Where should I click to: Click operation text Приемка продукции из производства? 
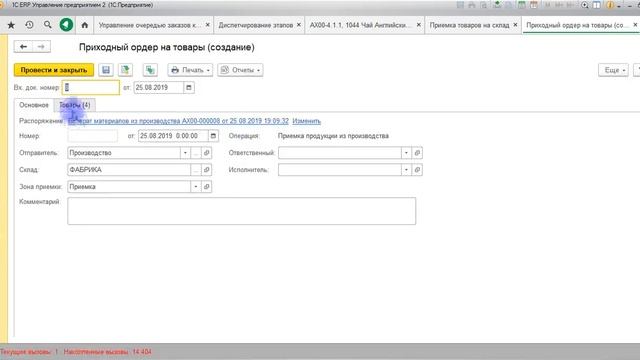pos(333,136)
